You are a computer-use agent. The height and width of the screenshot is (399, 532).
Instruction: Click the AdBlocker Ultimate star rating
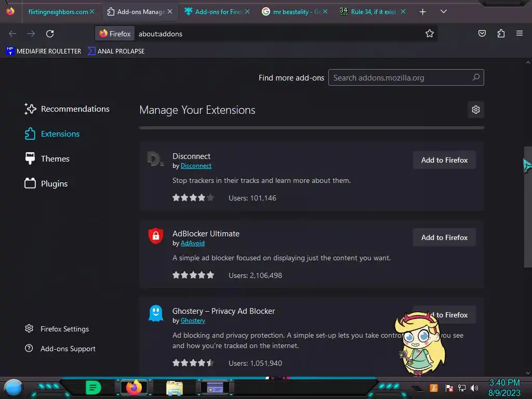[193, 275]
